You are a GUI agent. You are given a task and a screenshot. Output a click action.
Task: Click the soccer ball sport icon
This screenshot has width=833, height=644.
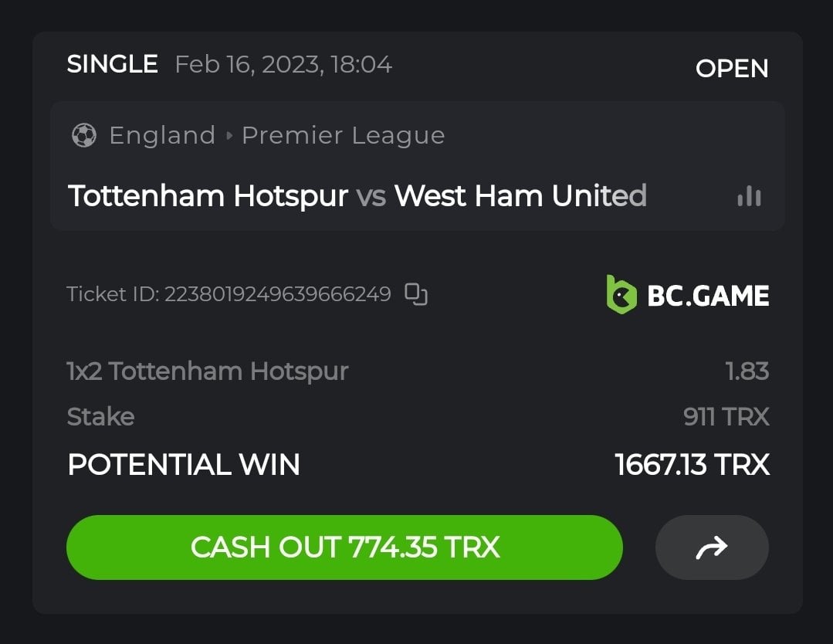(84, 136)
